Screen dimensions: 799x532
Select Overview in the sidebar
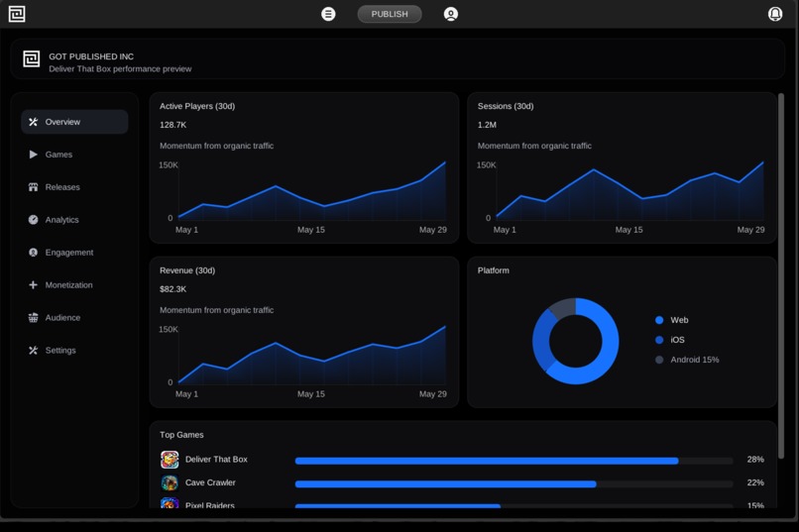(74, 122)
